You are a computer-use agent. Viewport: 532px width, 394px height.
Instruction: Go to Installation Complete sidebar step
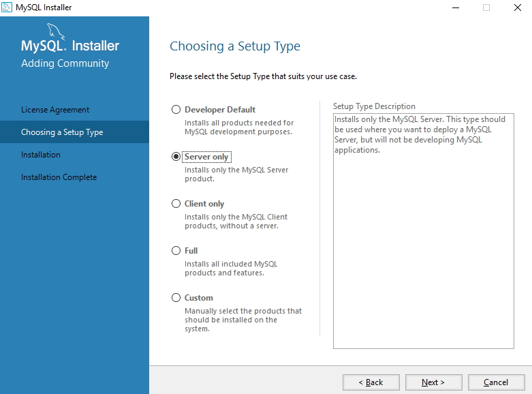click(x=59, y=177)
